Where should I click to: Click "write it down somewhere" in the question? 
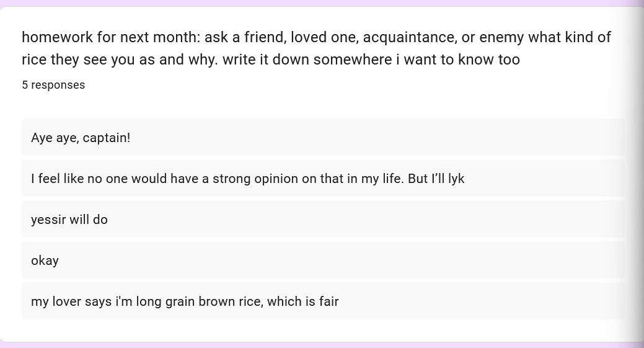coord(307,60)
